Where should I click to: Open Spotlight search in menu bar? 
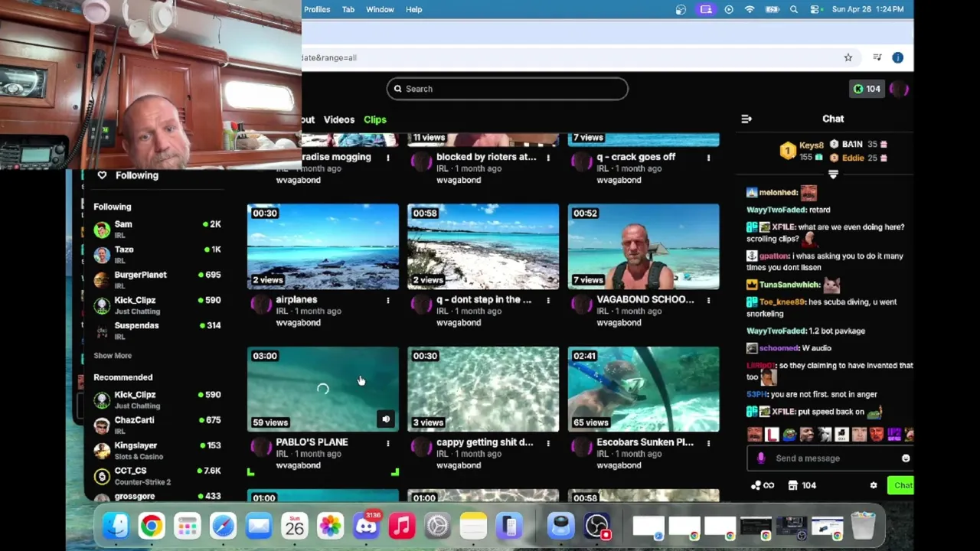(794, 9)
